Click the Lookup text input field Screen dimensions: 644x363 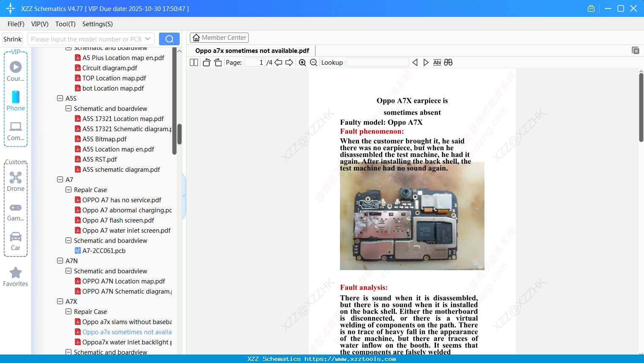[x=377, y=63]
